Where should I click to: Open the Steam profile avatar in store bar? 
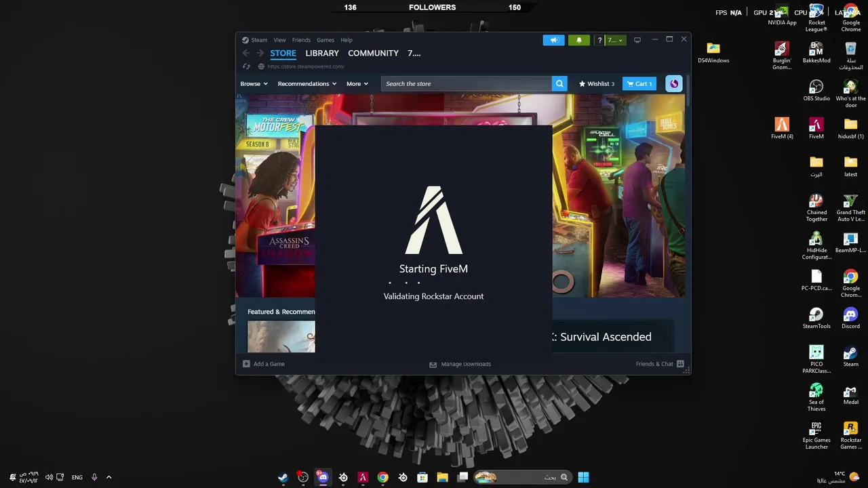pyautogui.click(x=673, y=83)
